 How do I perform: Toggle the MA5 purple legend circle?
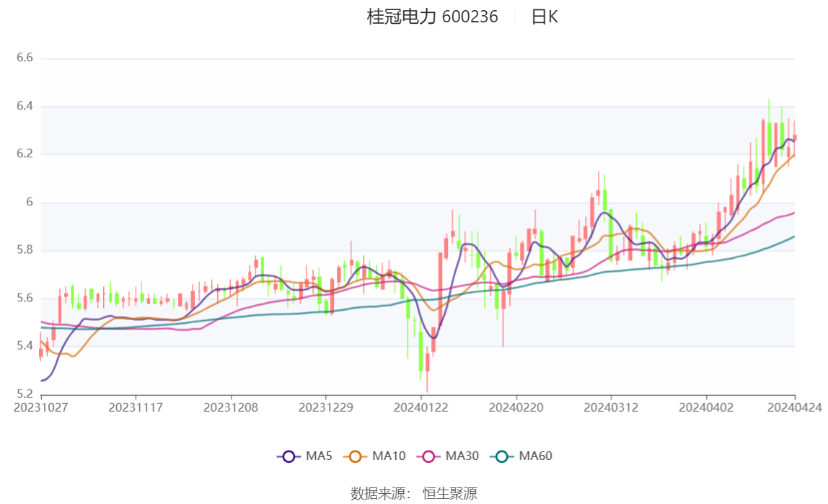click(289, 456)
